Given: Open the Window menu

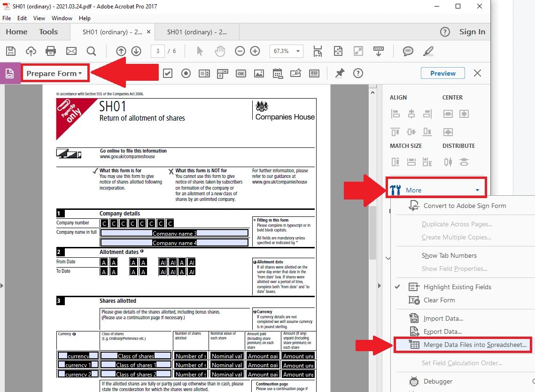Looking at the screenshot, I should click(x=62, y=18).
